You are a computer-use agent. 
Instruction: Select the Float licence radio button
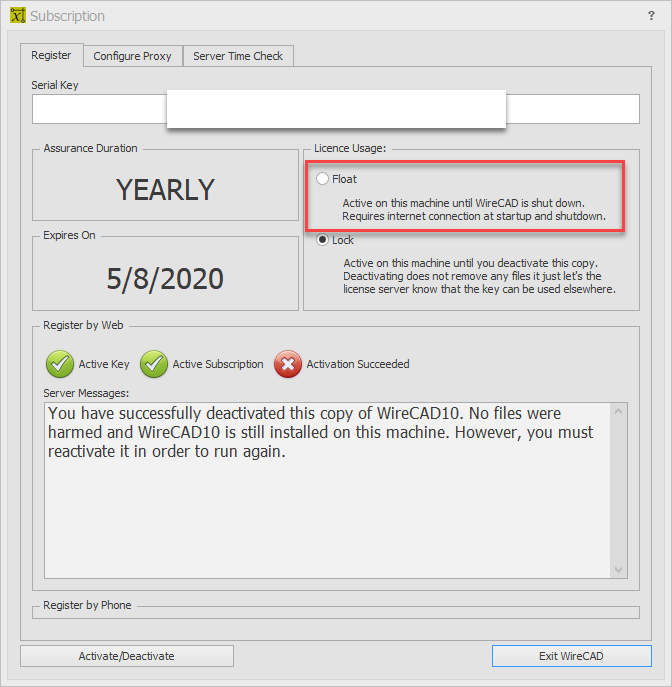pos(322,179)
